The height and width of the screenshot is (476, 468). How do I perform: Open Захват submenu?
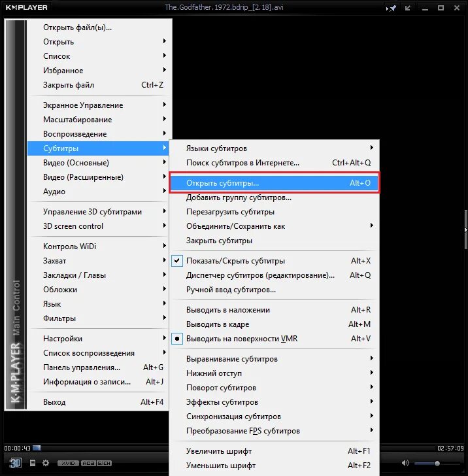98,261
